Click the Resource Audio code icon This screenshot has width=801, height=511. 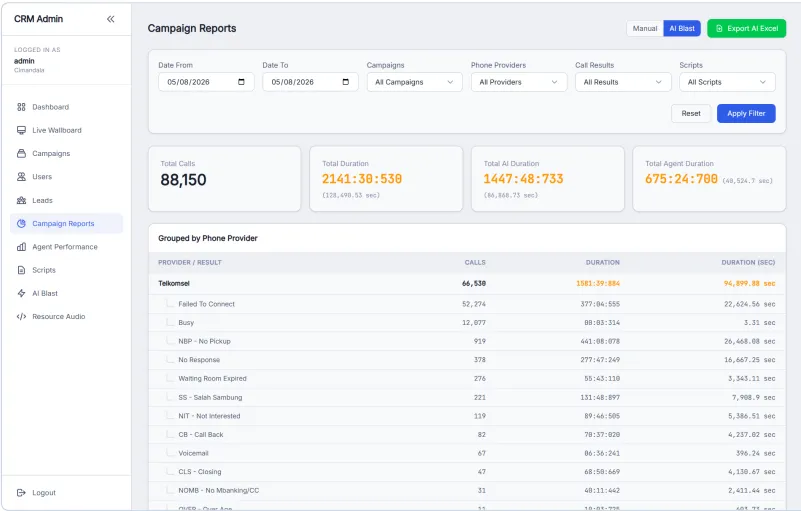click(x=21, y=316)
